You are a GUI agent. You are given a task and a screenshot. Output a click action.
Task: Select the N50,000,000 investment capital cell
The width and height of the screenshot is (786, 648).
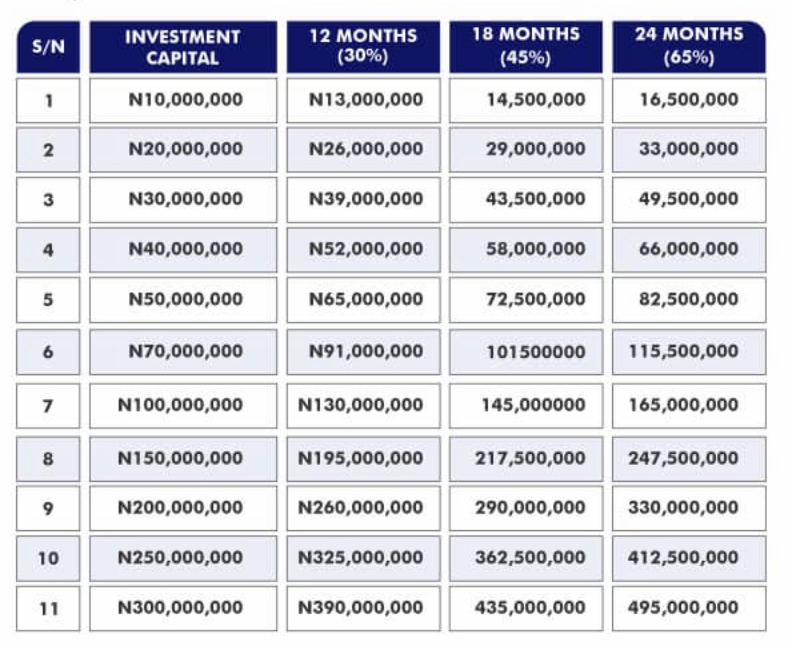183,300
